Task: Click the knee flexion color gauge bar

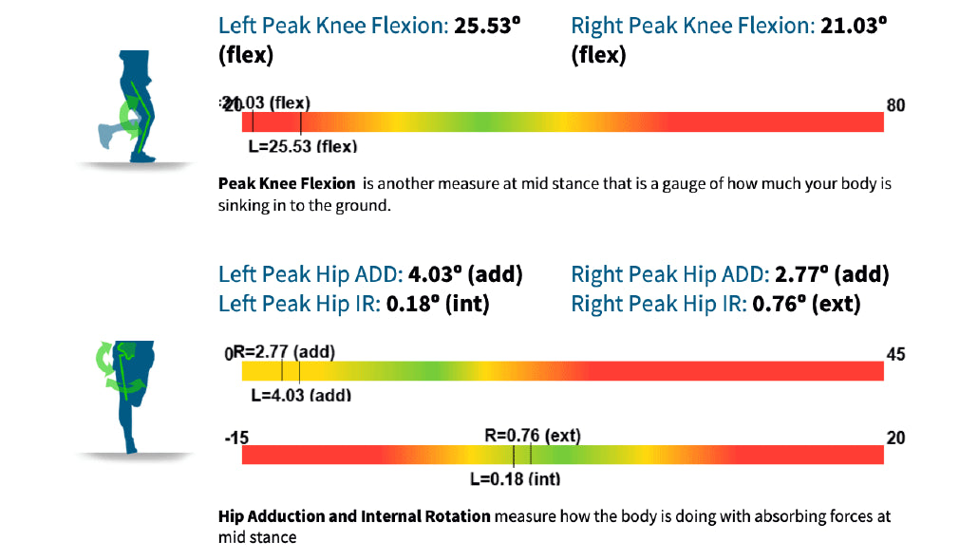Action: pos(562,122)
